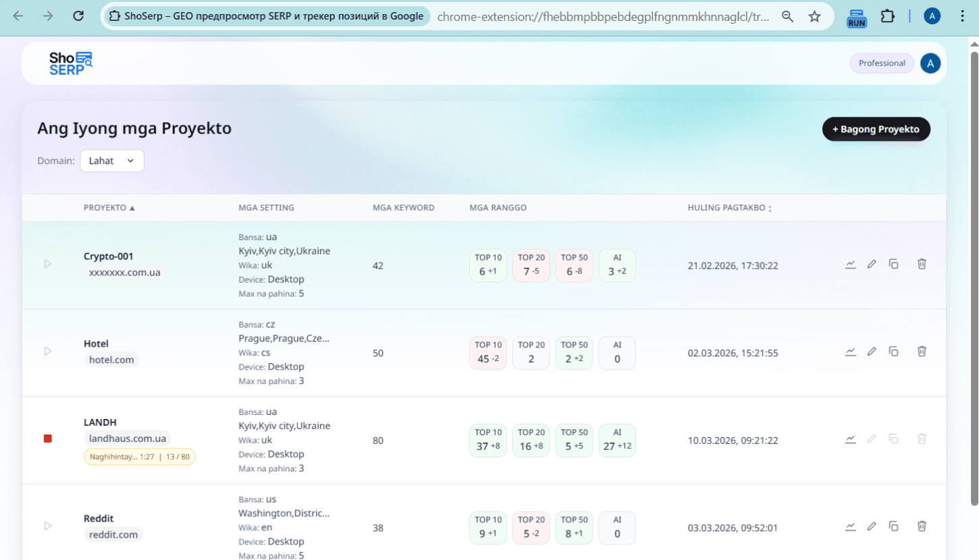Screen dimensions: 979x560
Task: Start tracking for Crypto-001 project
Action: (48, 264)
